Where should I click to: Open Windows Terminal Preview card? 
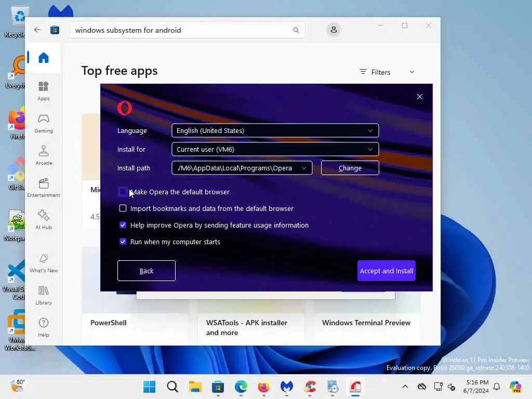[x=367, y=328]
